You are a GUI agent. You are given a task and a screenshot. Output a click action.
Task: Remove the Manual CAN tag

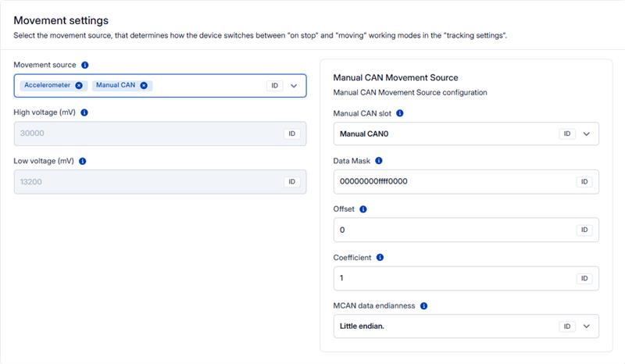pyautogui.click(x=144, y=85)
